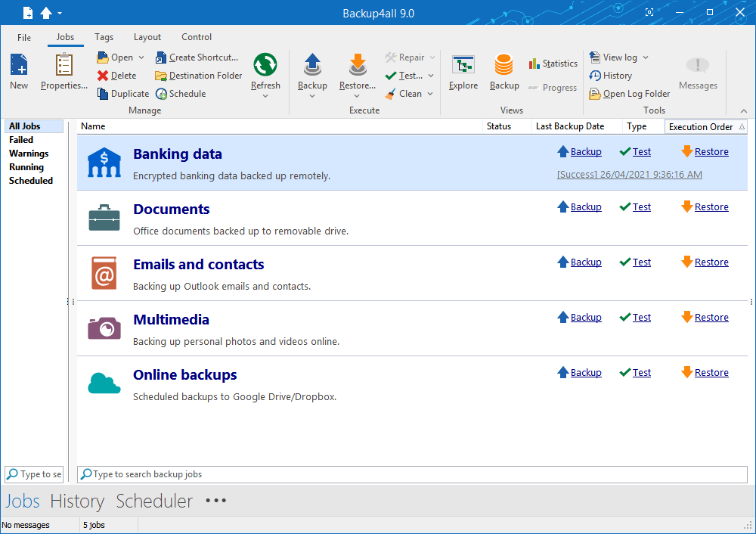Viewport: 756px width, 534px height.
Task: Open quick access toolbar dropdown arrow
Action: click(x=60, y=13)
